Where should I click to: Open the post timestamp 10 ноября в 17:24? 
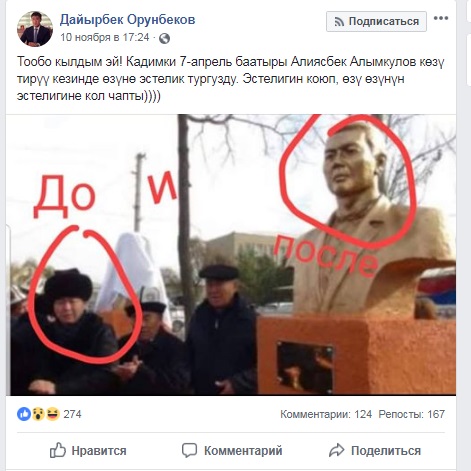tap(104, 37)
